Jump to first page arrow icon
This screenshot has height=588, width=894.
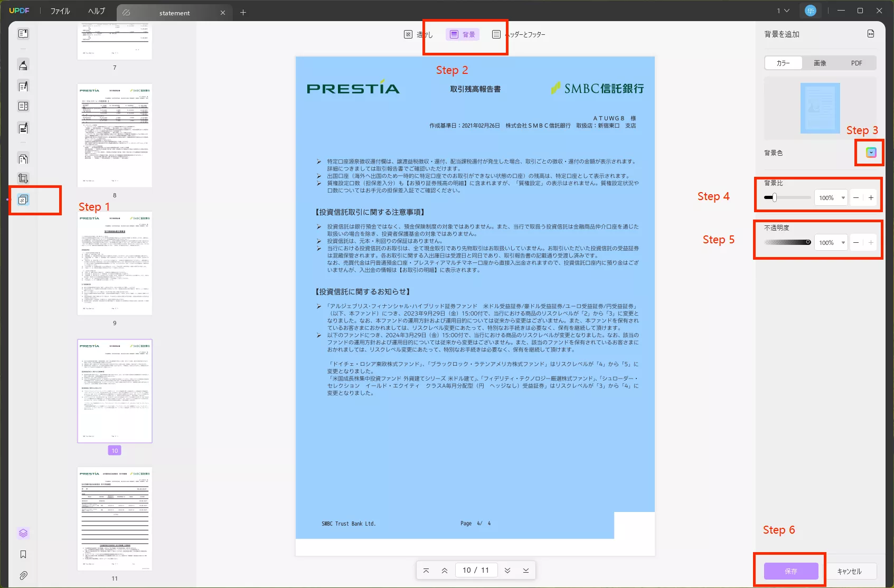tap(426, 571)
